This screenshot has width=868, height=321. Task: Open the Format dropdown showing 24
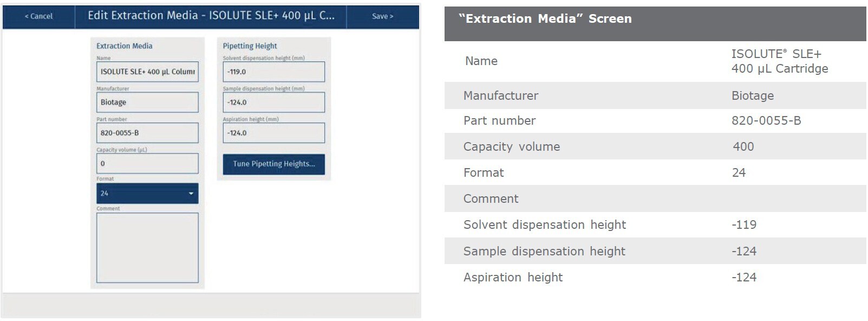click(x=147, y=194)
